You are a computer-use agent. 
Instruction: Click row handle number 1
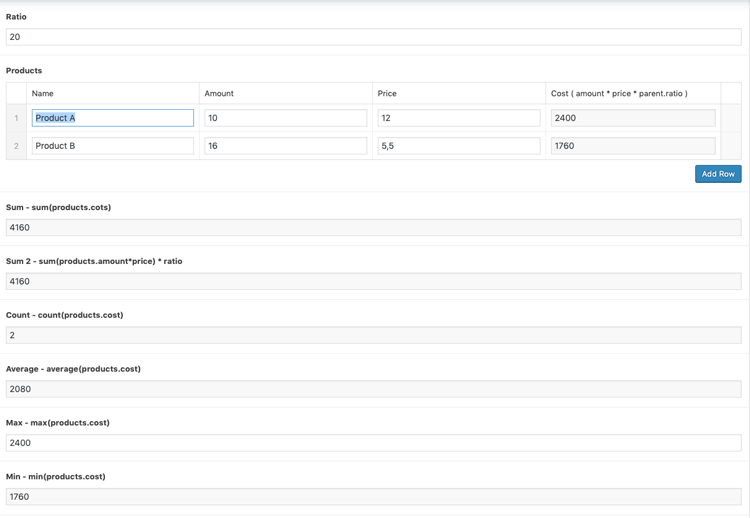(16, 118)
